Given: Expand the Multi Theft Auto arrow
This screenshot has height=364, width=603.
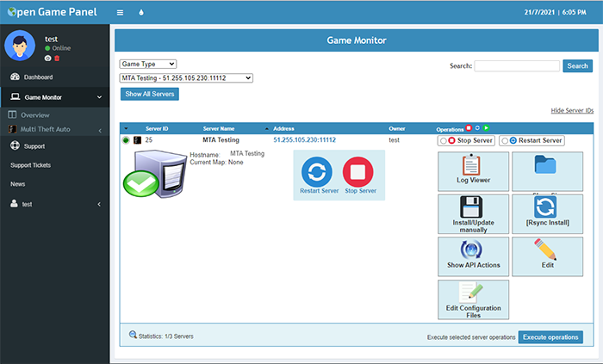Looking at the screenshot, I should pos(100,131).
